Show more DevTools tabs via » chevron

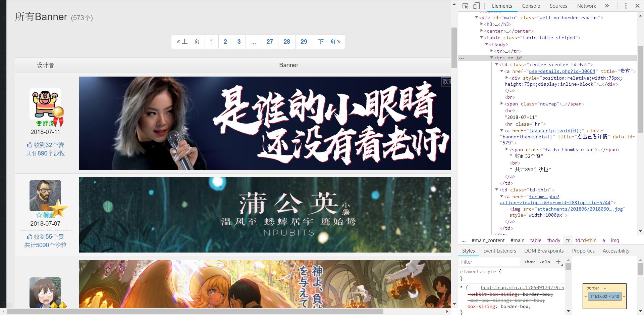point(607,6)
